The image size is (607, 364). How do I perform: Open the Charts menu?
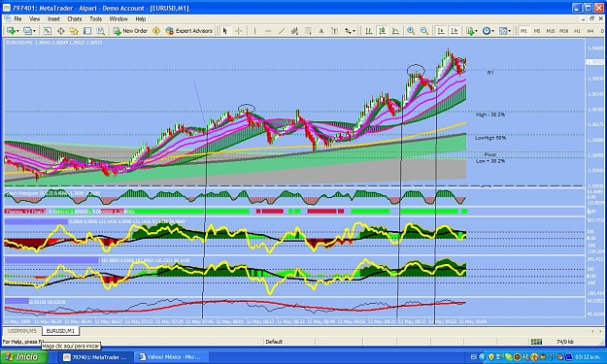(x=75, y=18)
